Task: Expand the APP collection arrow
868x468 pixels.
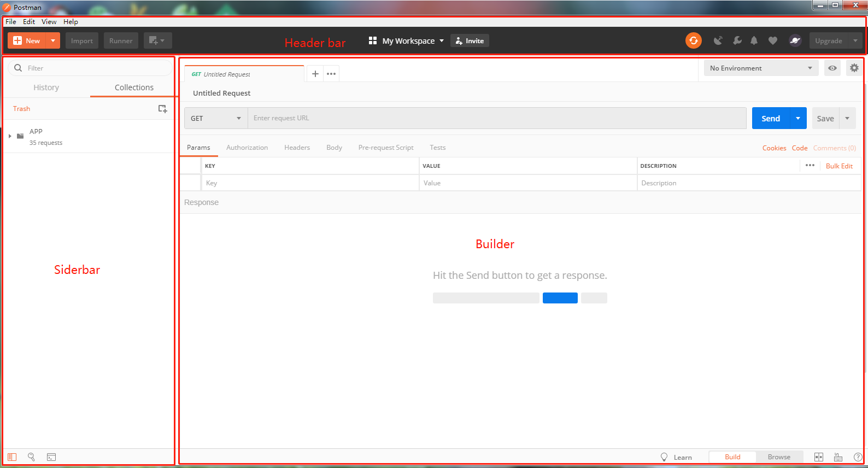Action: pos(10,136)
